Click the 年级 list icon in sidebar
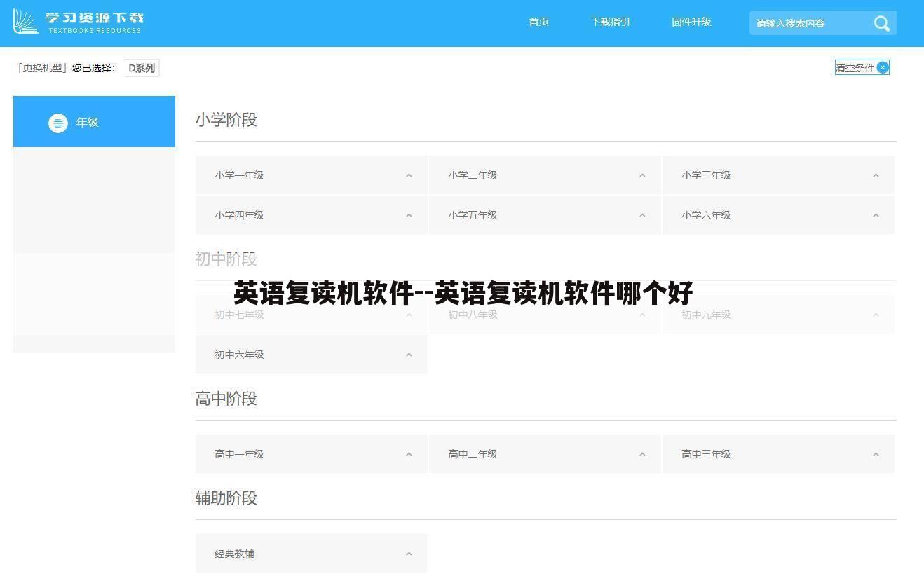Screen dimensions: 924x588 tap(58, 123)
